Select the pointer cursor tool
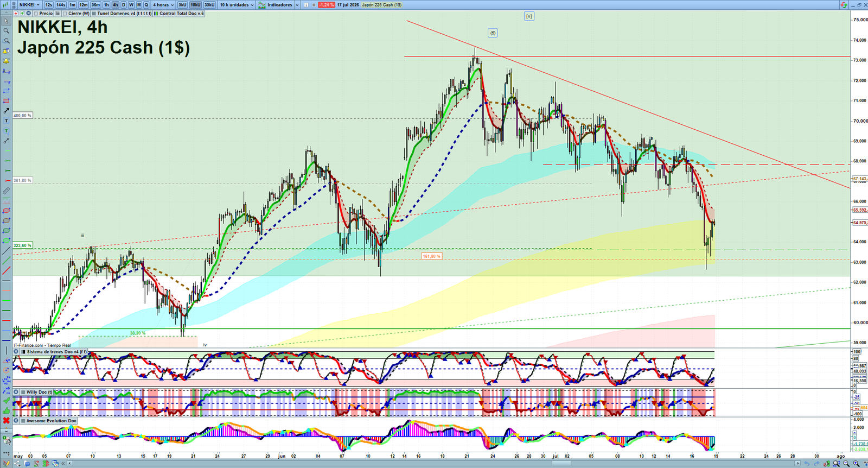 7,21
